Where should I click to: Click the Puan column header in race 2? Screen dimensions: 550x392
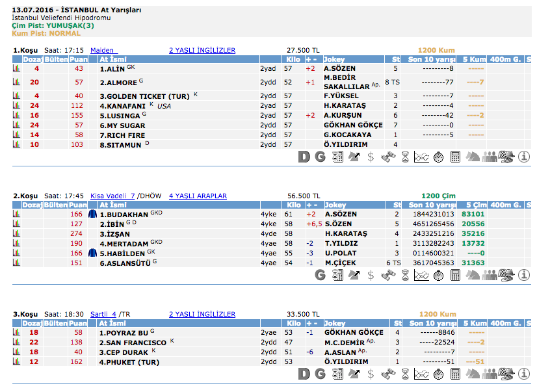click(x=77, y=205)
